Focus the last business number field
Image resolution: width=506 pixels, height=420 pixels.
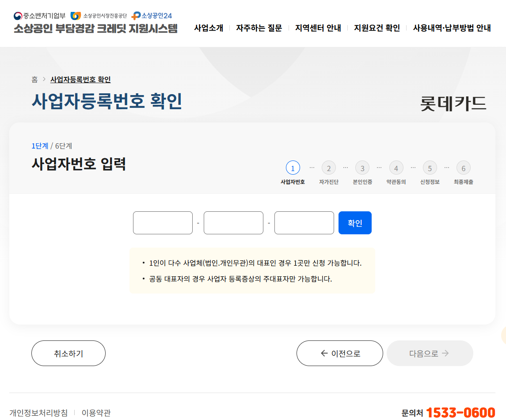pos(304,223)
